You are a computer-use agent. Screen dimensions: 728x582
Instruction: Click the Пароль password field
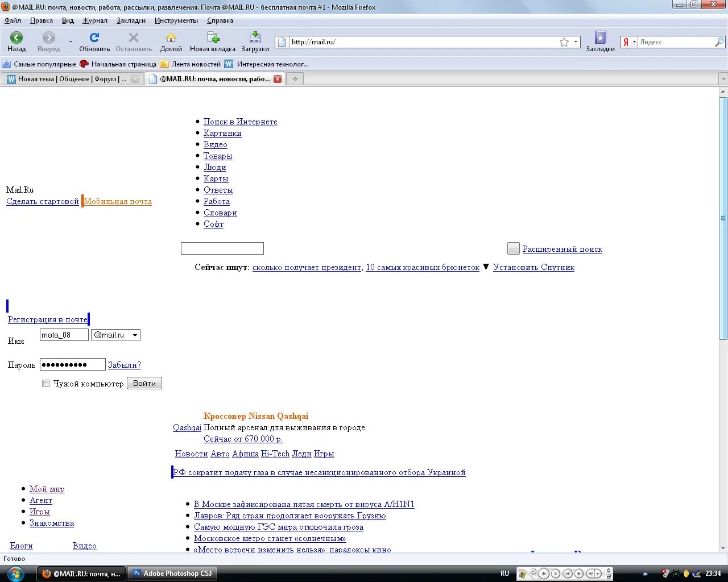(x=73, y=364)
